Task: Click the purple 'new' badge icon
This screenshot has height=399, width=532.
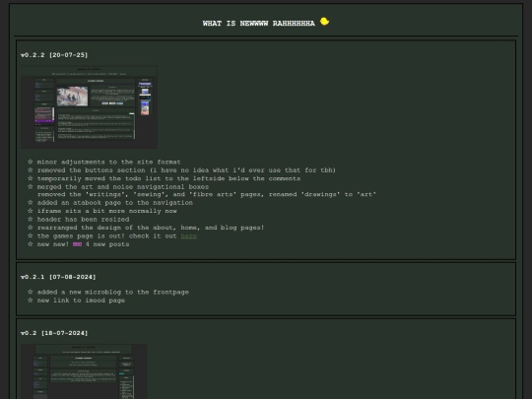Action: pos(77,244)
